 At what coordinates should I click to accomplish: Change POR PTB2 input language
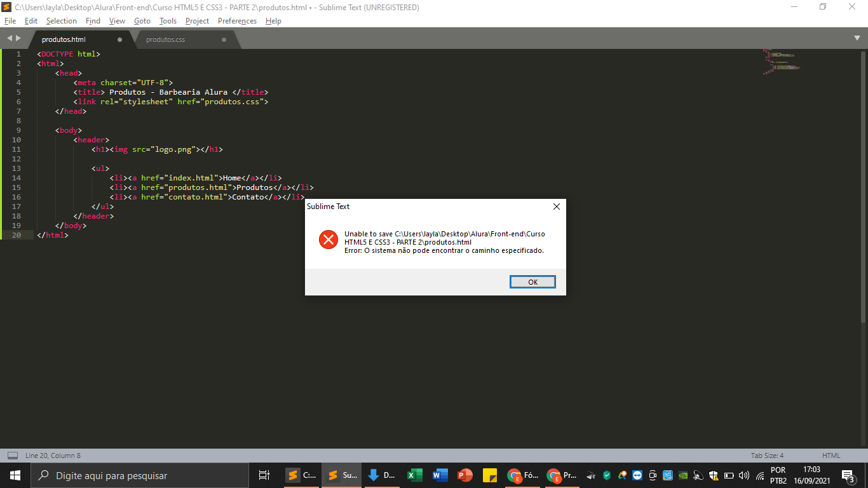click(x=778, y=475)
